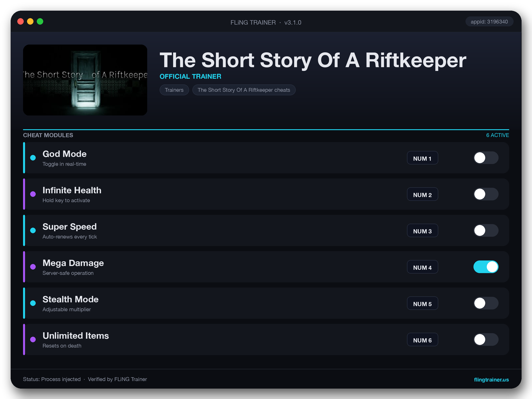Switch on Stealth Mode toggle

486,303
